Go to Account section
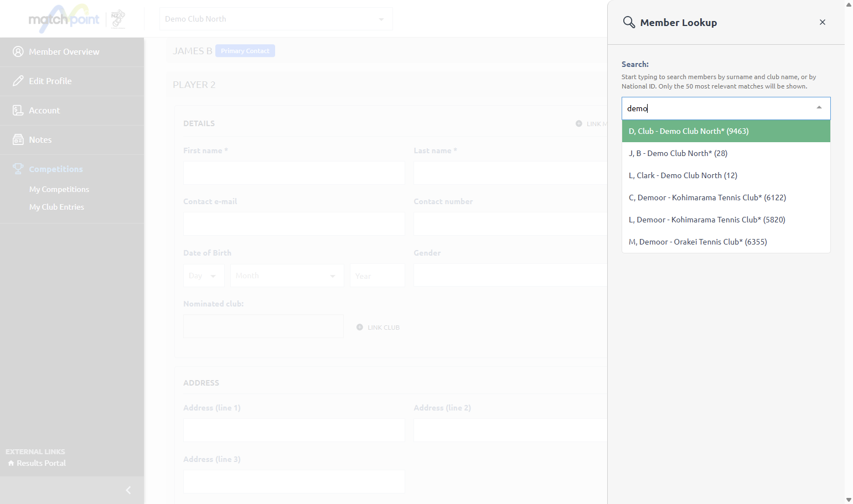The image size is (853, 504). click(72, 111)
